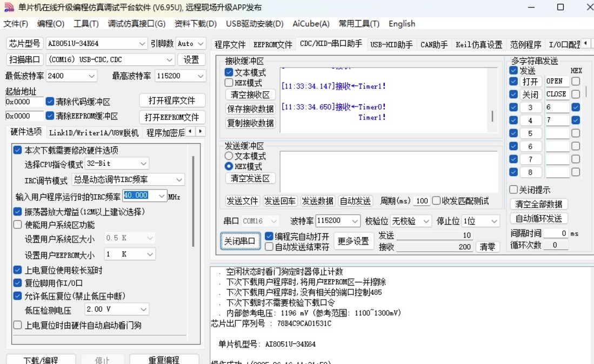The height and width of the screenshot is (364, 594).
Task: Open the serial helper 波特率 115200 dropdown
Action: [355, 220]
